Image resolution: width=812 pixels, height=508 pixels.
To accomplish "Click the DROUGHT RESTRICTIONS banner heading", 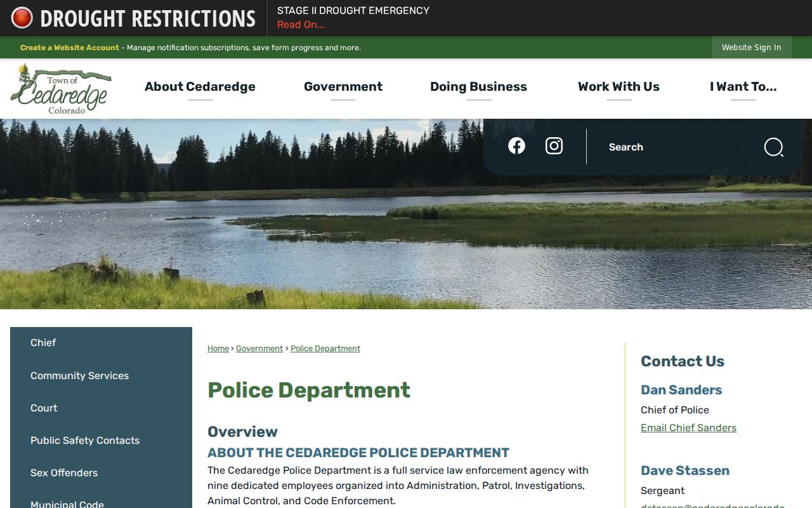I will point(148,18).
